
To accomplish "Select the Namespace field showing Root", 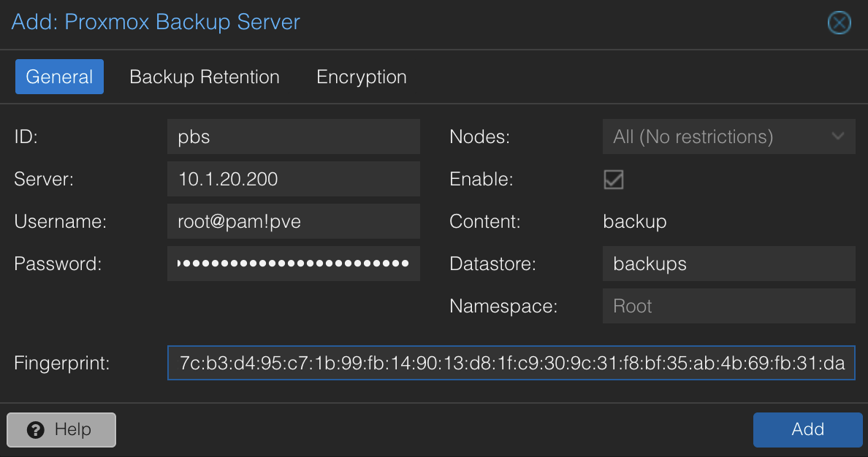I will point(728,306).
